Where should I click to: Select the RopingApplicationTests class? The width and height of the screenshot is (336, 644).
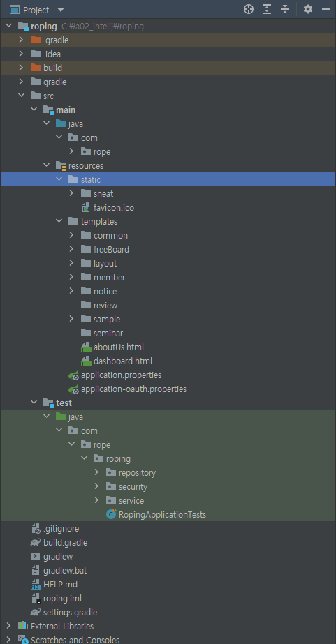162,515
